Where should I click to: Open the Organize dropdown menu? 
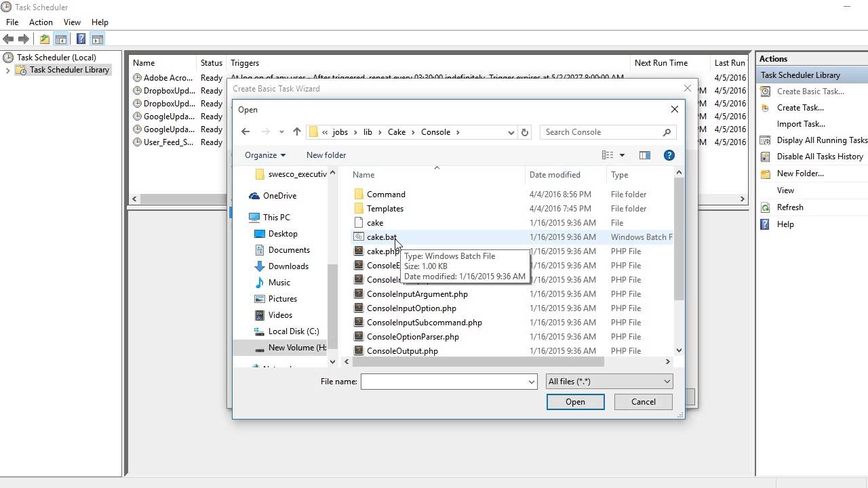tap(265, 155)
